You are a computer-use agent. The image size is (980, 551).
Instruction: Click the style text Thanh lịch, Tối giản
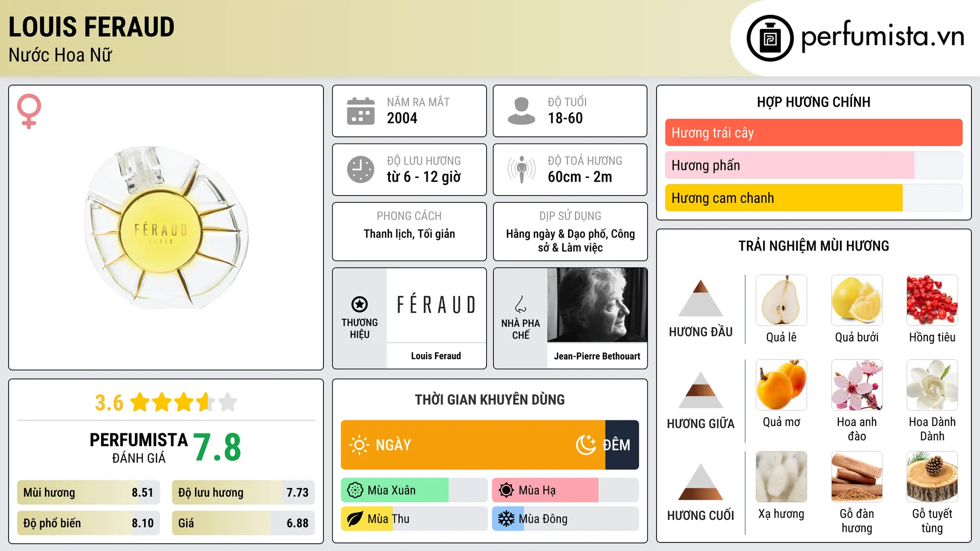tap(409, 234)
